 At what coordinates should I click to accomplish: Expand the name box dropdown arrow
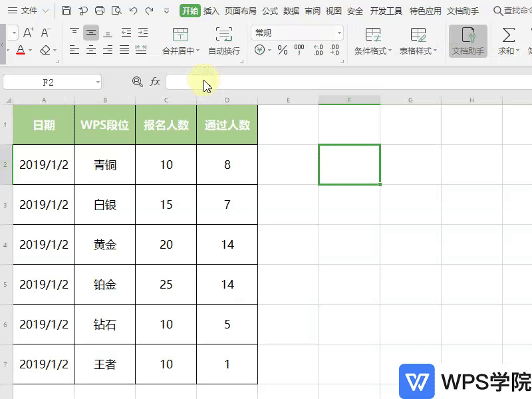click(98, 82)
